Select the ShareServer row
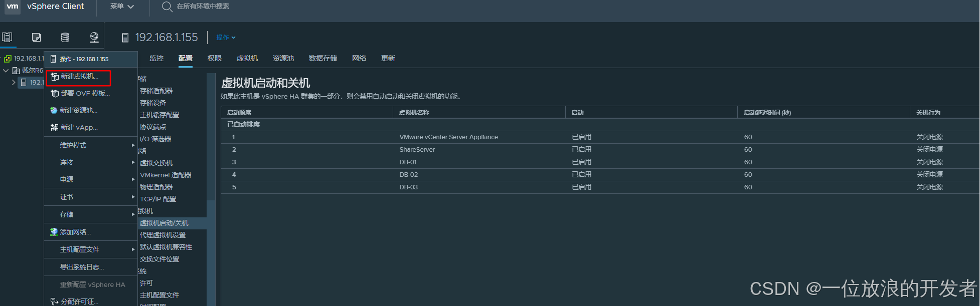 pyautogui.click(x=600, y=149)
